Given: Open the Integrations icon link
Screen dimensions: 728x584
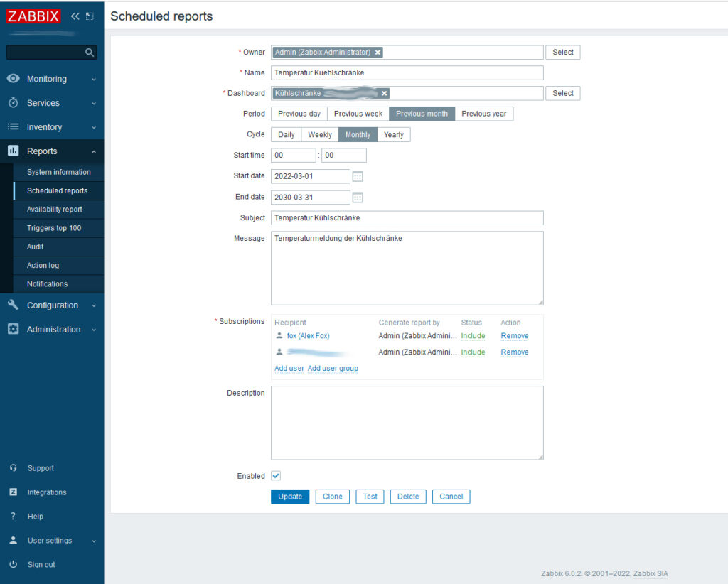Looking at the screenshot, I should coord(14,492).
